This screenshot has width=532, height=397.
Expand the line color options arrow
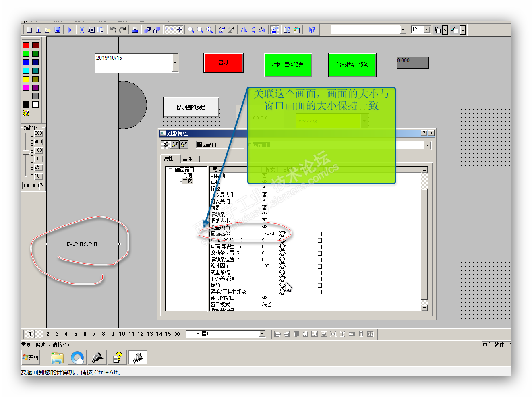click(x=463, y=30)
